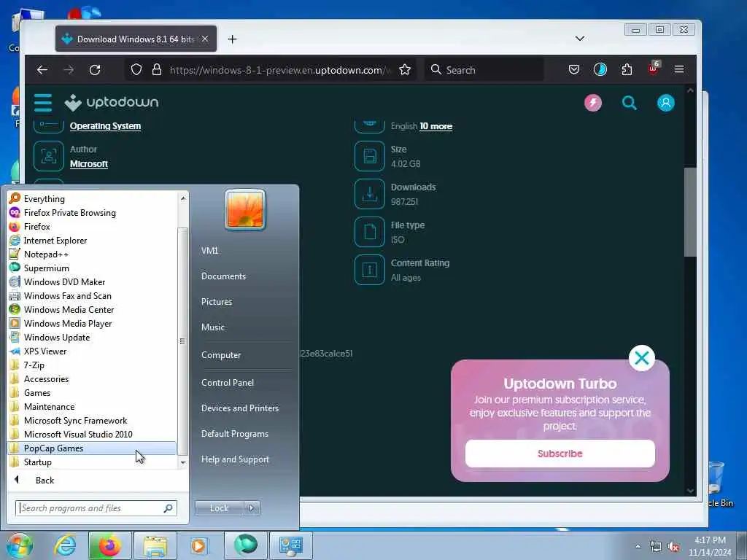The image size is (747, 560).
Task: Open Help and Support
Action: coord(235,459)
